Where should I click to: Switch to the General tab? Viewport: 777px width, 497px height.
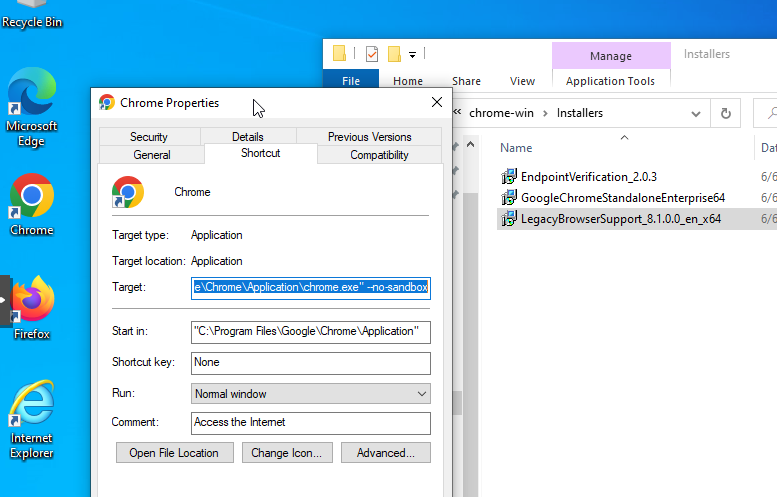[x=152, y=155]
